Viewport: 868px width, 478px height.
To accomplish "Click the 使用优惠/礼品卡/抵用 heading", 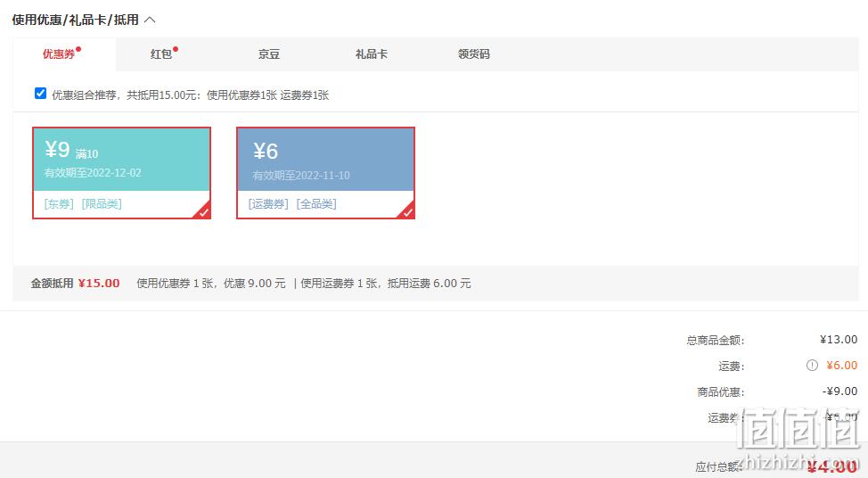I will pyautogui.click(x=75, y=20).
